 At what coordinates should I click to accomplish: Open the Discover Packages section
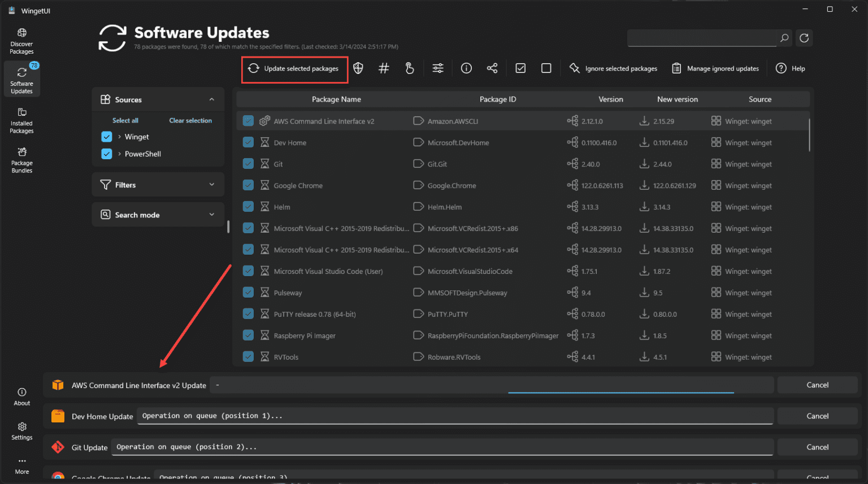[x=21, y=40]
